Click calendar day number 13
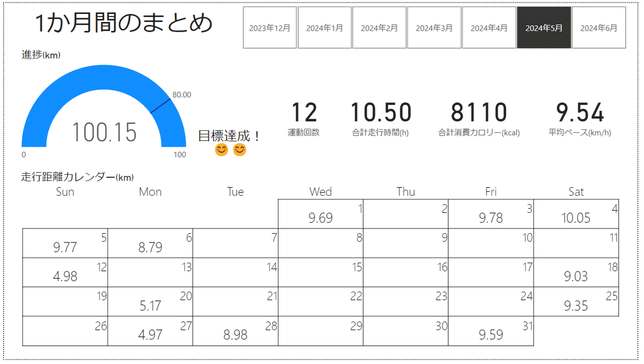The height and width of the screenshot is (364, 644). 187,267
